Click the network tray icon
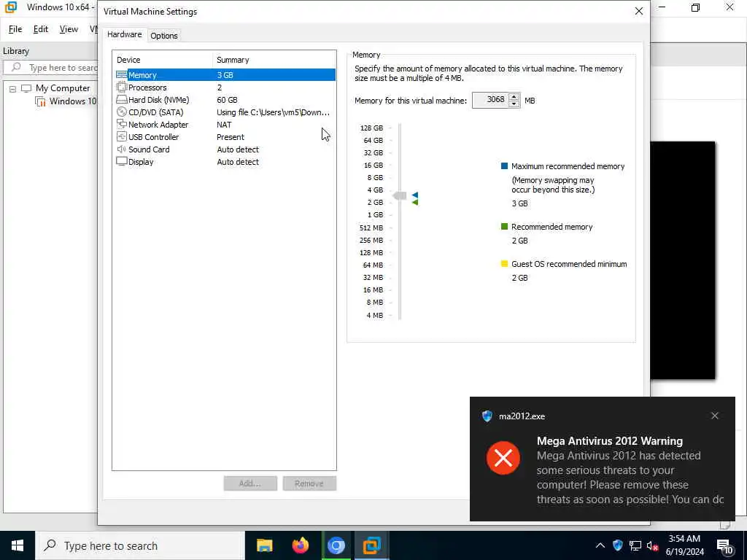The image size is (747, 560). tap(635, 545)
